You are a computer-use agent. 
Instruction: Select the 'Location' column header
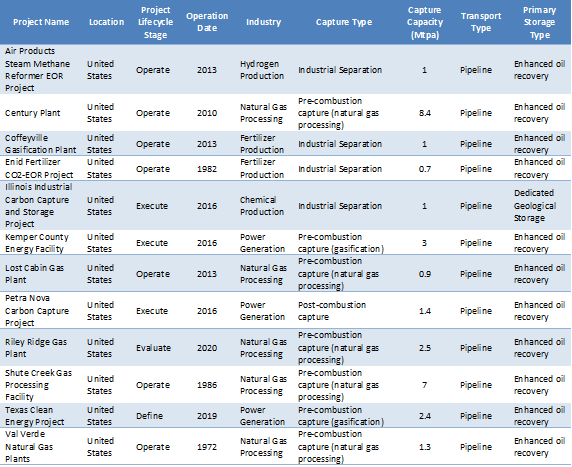point(107,22)
